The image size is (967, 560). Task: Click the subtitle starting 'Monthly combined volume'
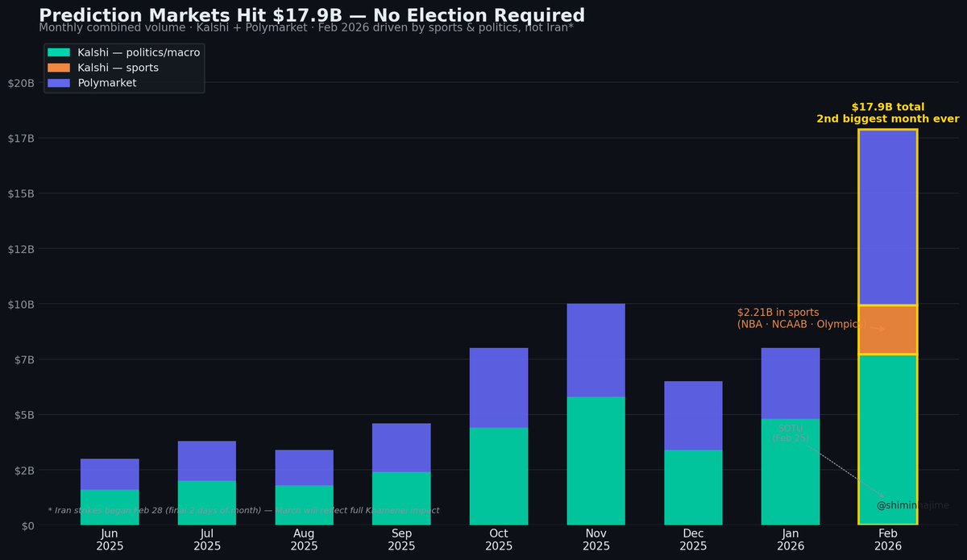tap(307, 27)
